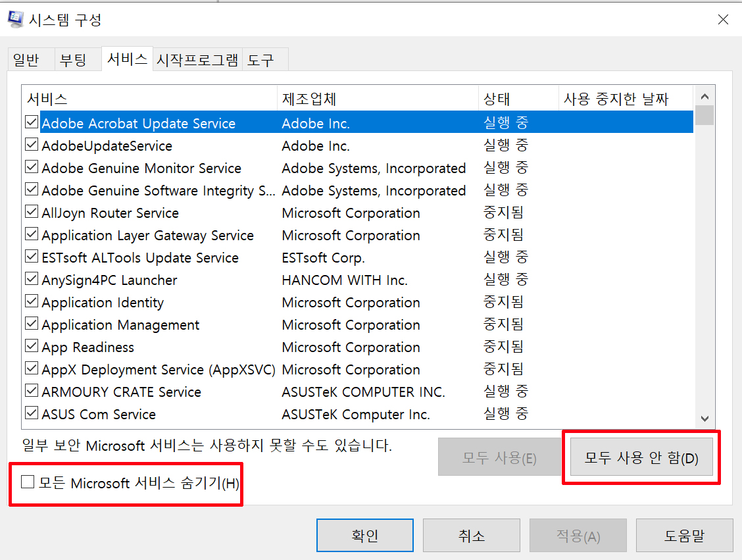Sort by 서비스 column header

point(149,99)
